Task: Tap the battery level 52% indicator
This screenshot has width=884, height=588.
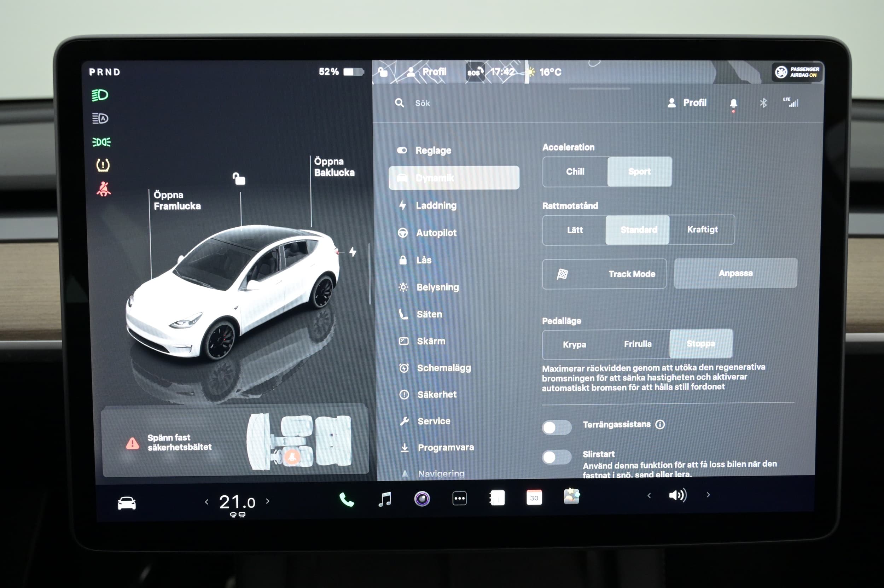Action: pyautogui.click(x=341, y=72)
